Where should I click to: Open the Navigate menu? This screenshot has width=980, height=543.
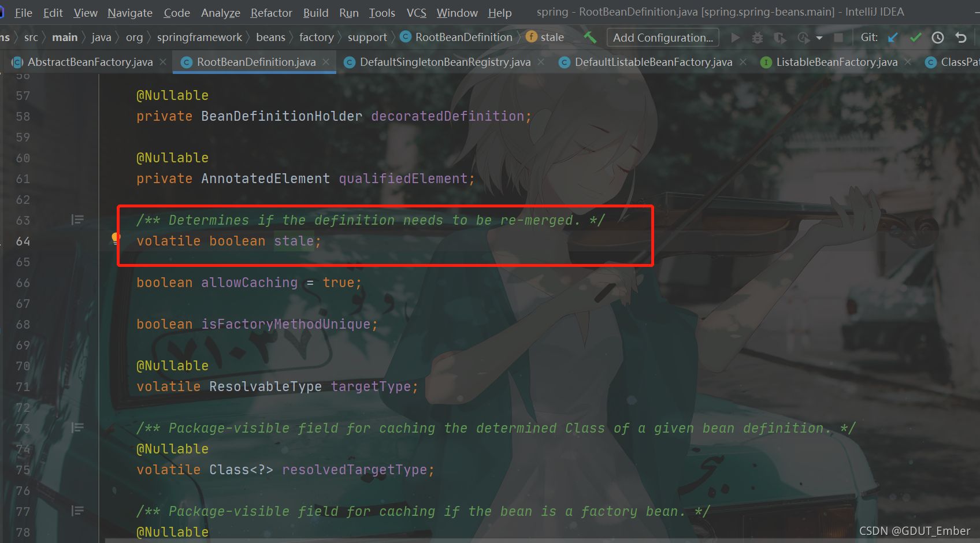coord(130,13)
